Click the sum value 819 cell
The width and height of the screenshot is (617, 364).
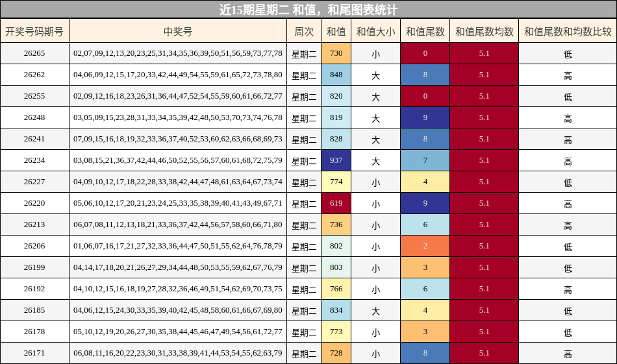pos(336,117)
